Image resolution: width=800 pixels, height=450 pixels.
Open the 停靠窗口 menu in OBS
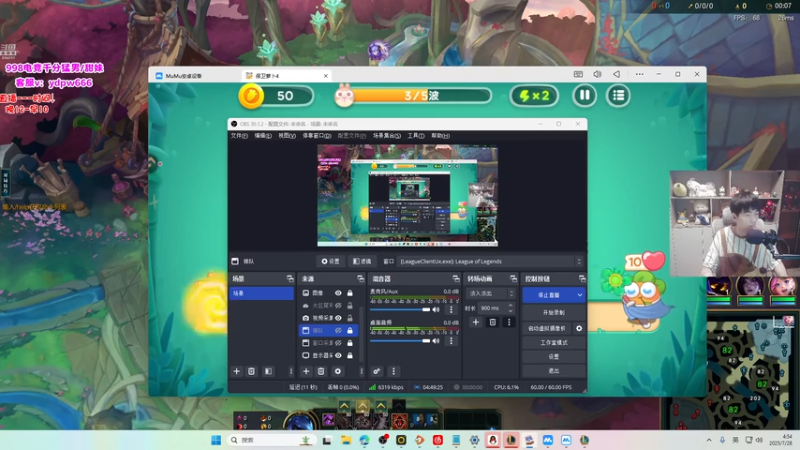(316, 136)
